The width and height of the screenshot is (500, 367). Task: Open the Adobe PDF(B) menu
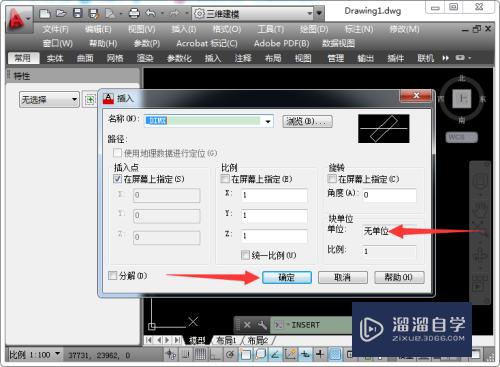pos(282,43)
